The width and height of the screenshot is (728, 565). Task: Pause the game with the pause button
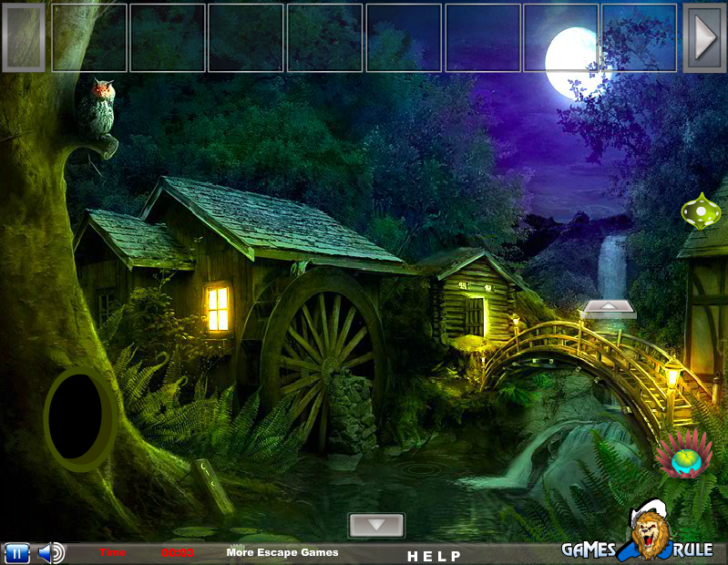(17, 553)
